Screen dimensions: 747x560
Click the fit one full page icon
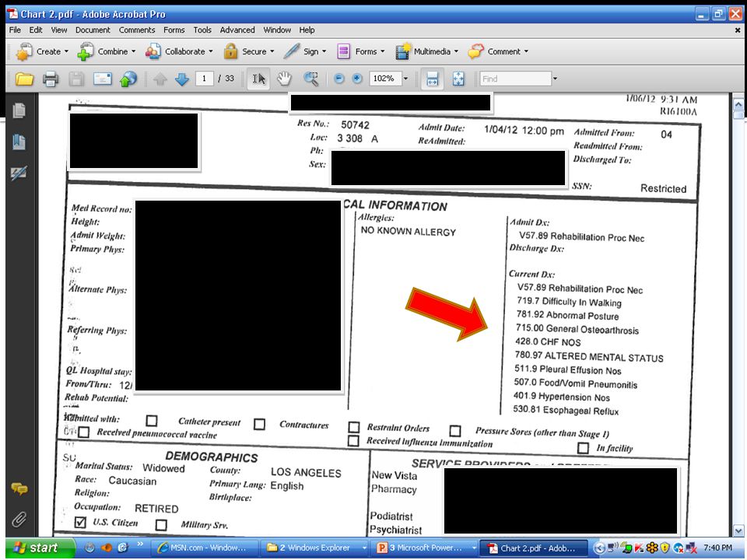(x=458, y=79)
